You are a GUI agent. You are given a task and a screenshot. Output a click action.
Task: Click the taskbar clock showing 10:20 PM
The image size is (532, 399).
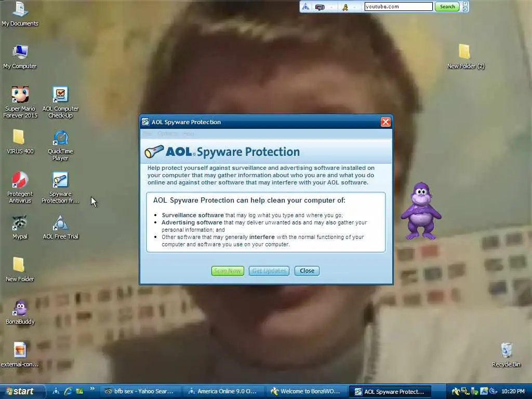tap(513, 391)
